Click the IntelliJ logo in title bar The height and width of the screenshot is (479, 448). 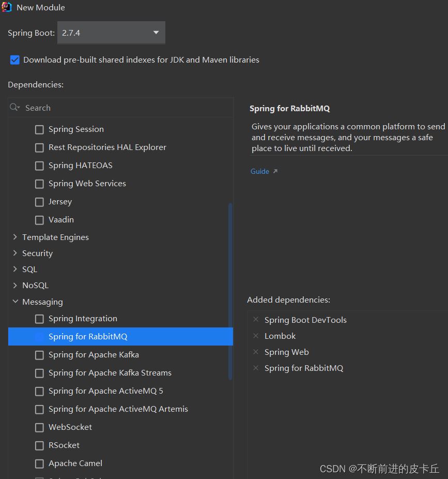click(x=7, y=7)
